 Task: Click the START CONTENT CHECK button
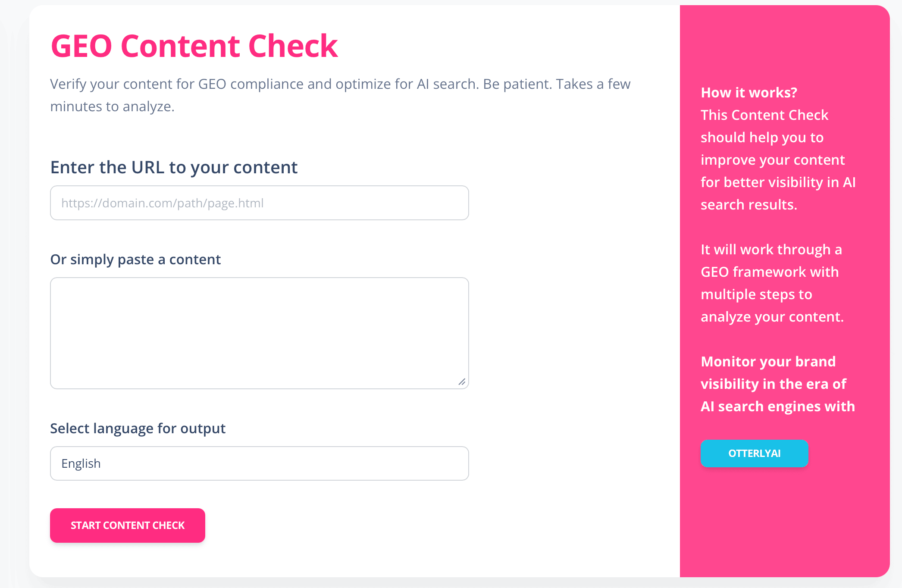[x=128, y=525]
